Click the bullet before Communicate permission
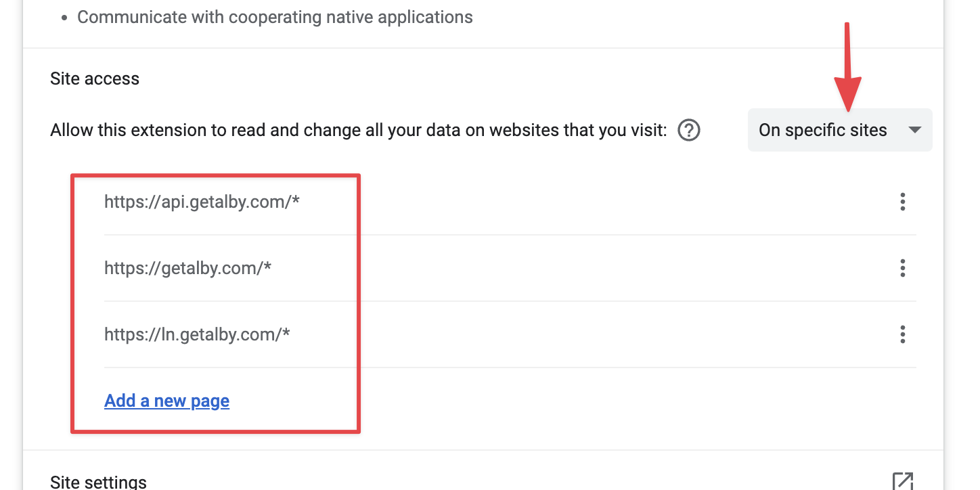 64,18
